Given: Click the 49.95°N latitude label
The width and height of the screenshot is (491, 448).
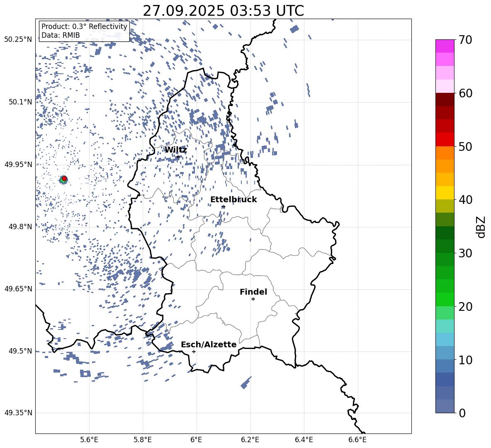Looking at the screenshot, I should (18, 165).
